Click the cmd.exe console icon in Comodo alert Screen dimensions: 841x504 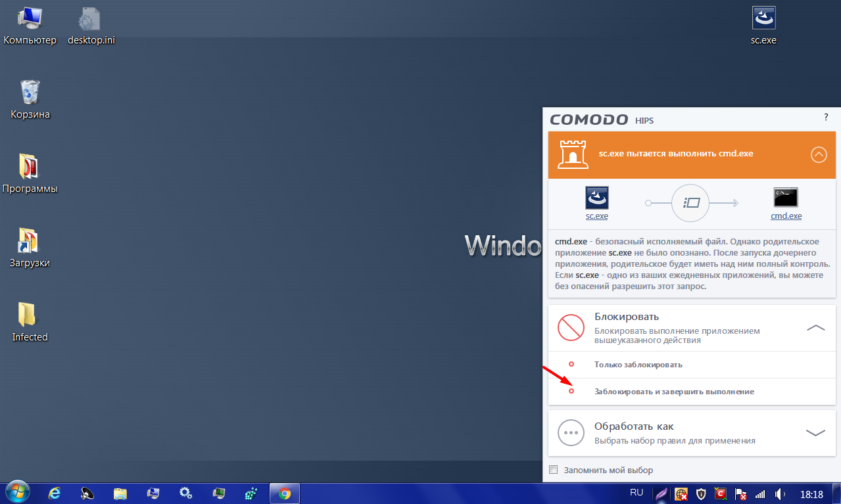click(786, 198)
